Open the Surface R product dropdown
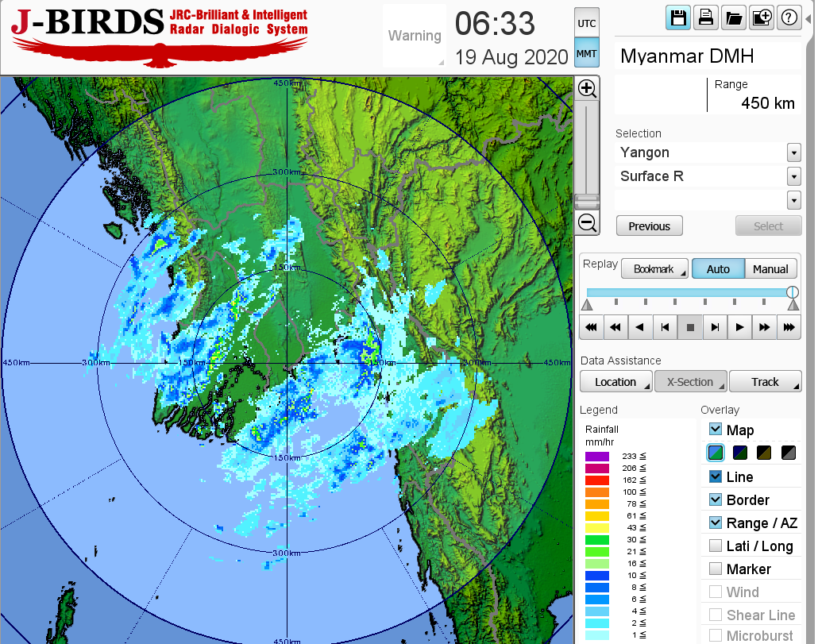 793,176
